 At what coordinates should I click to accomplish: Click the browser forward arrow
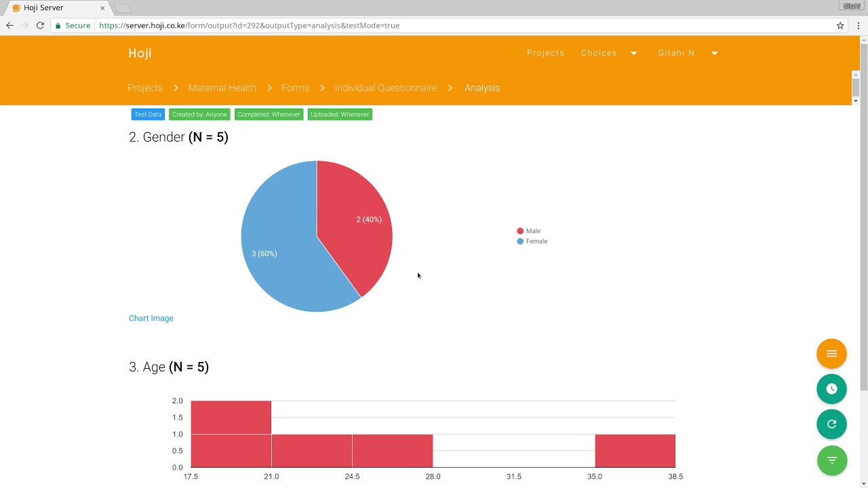click(x=25, y=26)
